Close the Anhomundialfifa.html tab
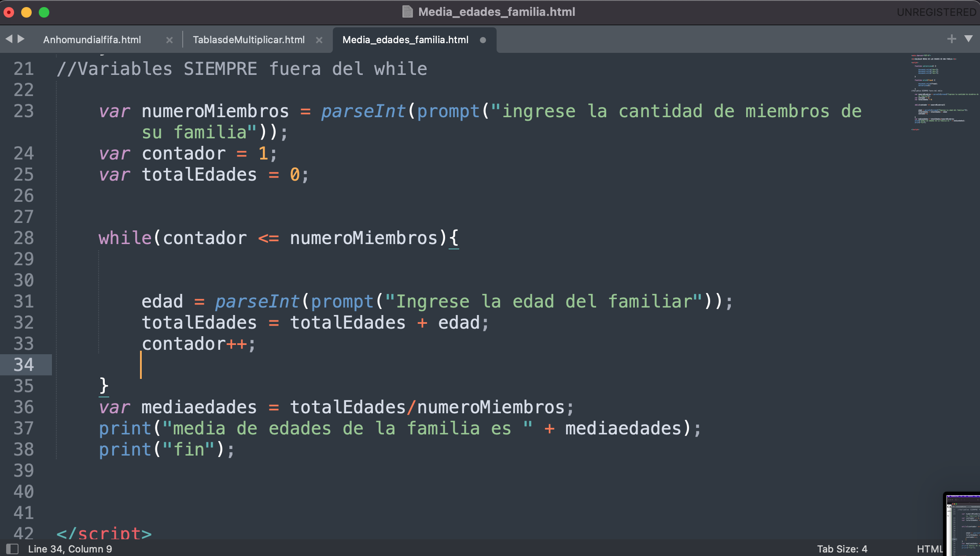This screenshot has width=980, height=556. tap(169, 40)
